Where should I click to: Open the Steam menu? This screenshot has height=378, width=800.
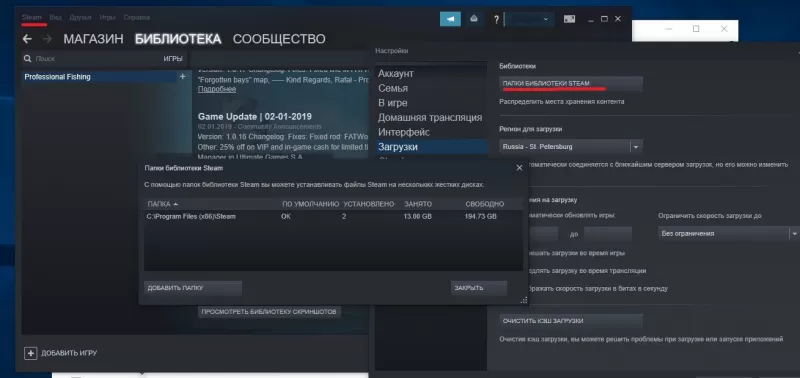click(x=32, y=17)
